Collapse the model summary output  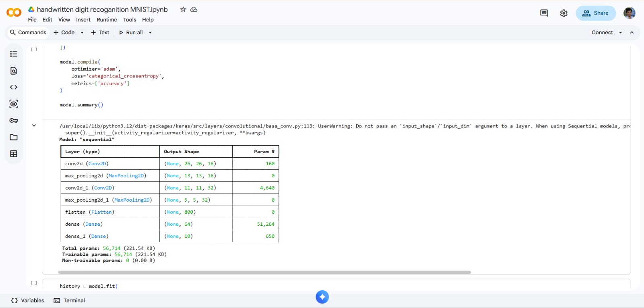coord(34,125)
